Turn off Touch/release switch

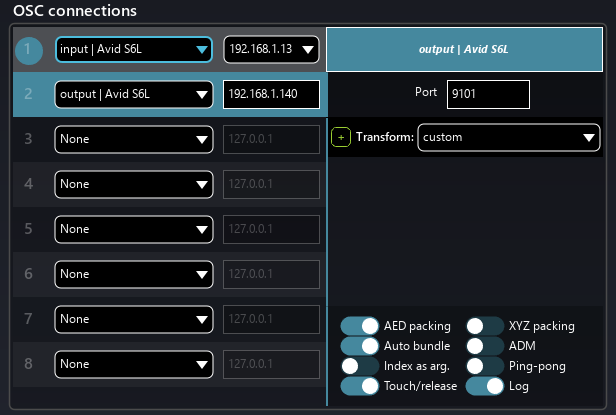360,386
